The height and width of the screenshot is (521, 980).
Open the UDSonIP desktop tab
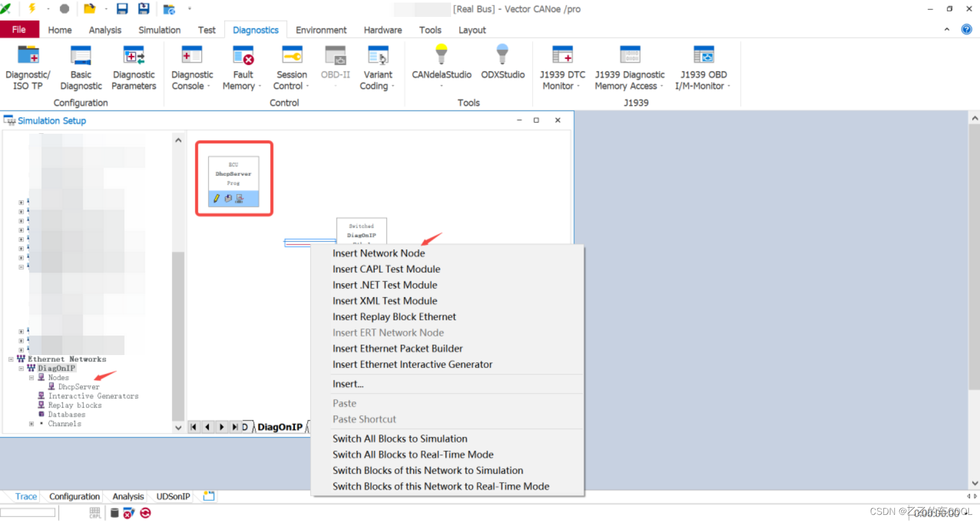click(x=173, y=496)
